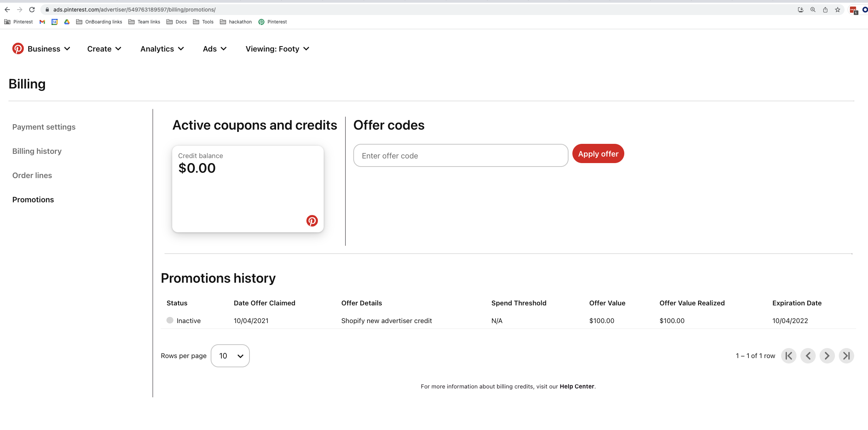Click the share icon in the address bar
Screen dimensions: 868x430
point(825,10)
